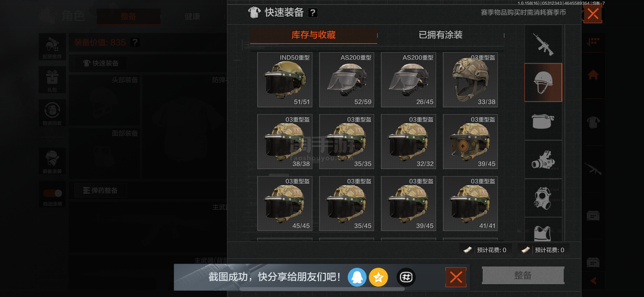Choose the night vision camera category icon
Image resolution: width=644 pixels, height=297 pixels.
tap(543, 160)
